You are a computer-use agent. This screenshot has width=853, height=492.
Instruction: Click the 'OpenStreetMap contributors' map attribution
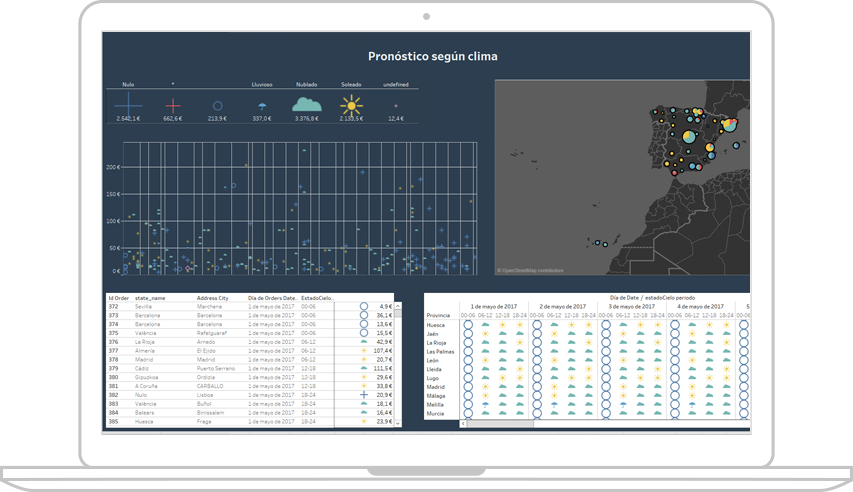[530, 270]
